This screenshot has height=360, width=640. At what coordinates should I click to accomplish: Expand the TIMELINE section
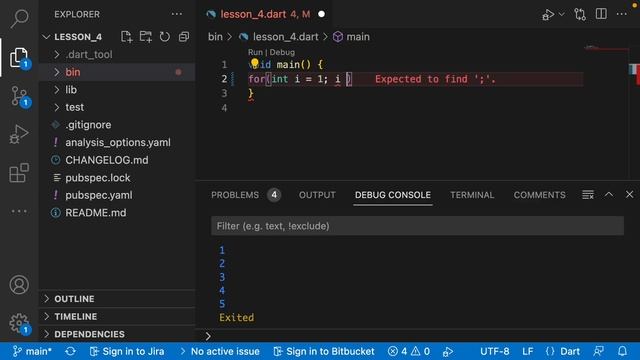point(118,316)
